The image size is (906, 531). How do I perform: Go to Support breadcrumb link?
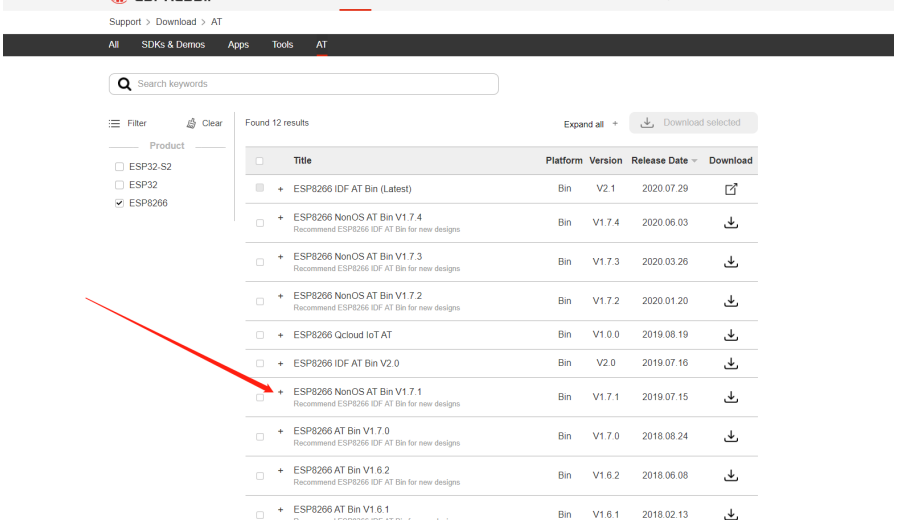[x=125, y=22]
